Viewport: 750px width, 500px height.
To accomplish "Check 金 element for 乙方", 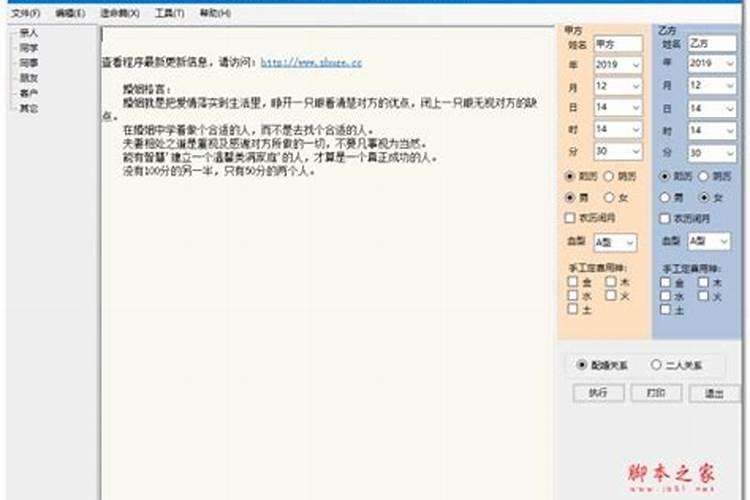I will point(665,282).
